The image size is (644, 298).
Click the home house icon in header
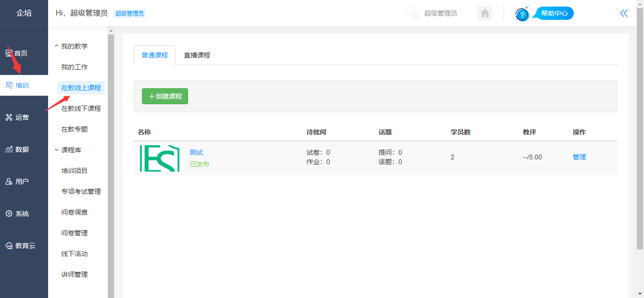[485, 13]
